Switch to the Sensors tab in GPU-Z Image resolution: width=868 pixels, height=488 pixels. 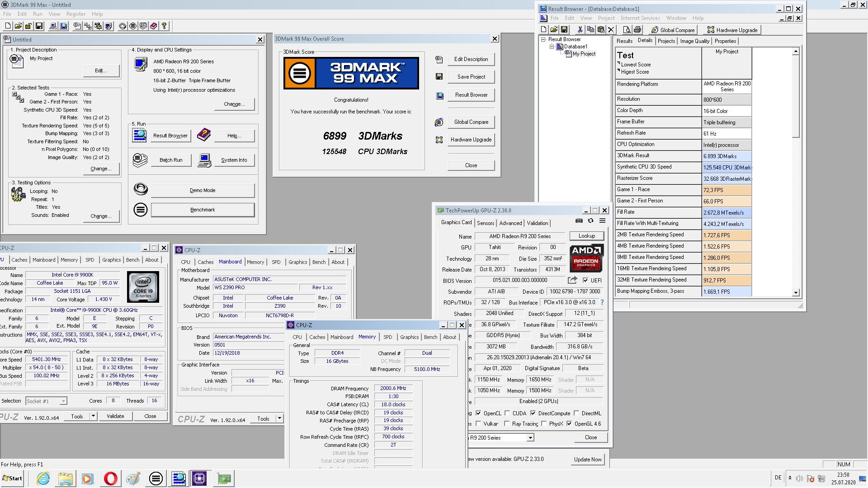point(486,223)
